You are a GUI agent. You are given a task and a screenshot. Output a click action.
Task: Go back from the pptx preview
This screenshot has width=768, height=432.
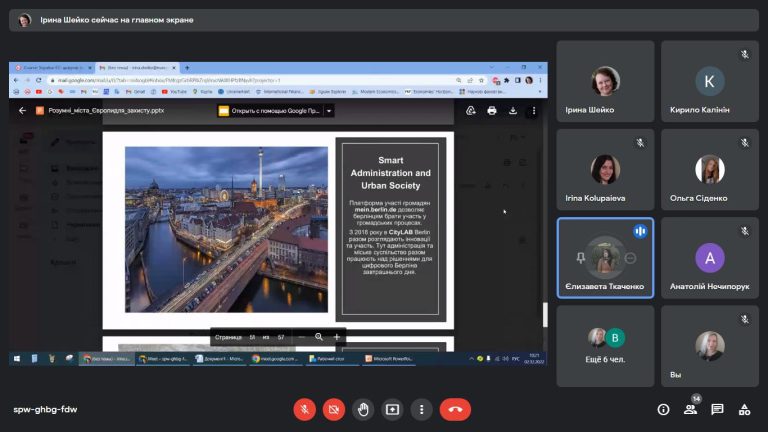coord(22,111)
